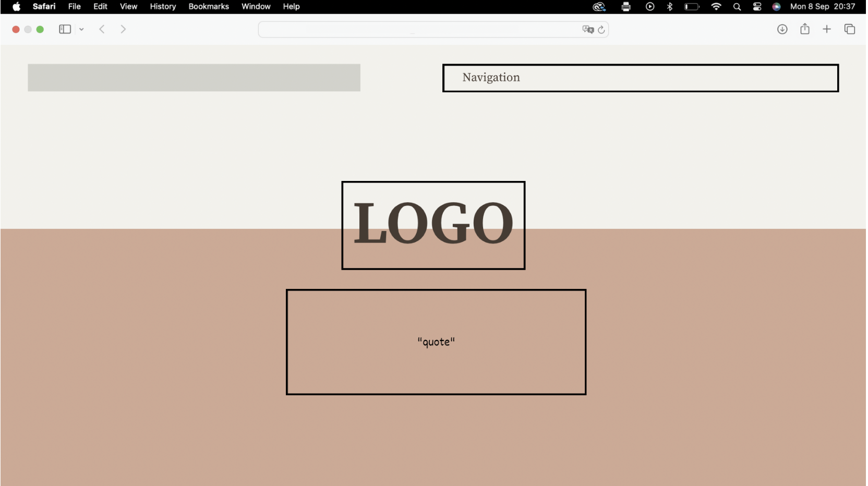The image size is (868, 486).
Task: Go forward to the next page
Action: point(123,29)
